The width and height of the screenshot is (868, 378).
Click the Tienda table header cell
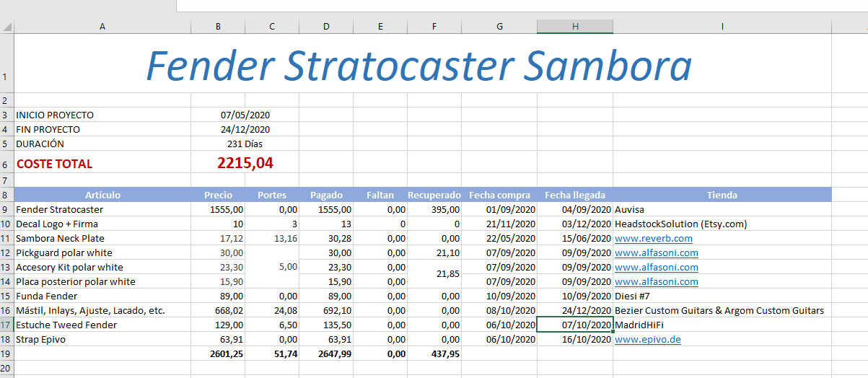[x=722, y=195]
